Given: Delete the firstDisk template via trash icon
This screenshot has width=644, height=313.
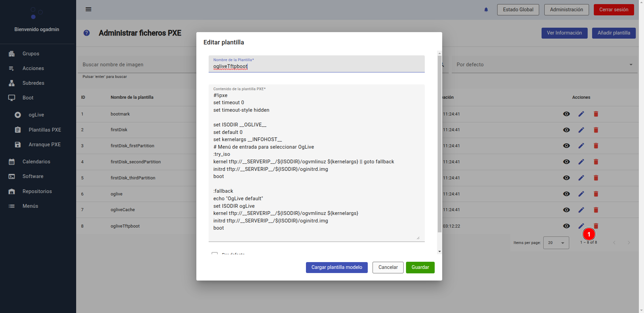Looking at the screenshot, I should [596, 130].
